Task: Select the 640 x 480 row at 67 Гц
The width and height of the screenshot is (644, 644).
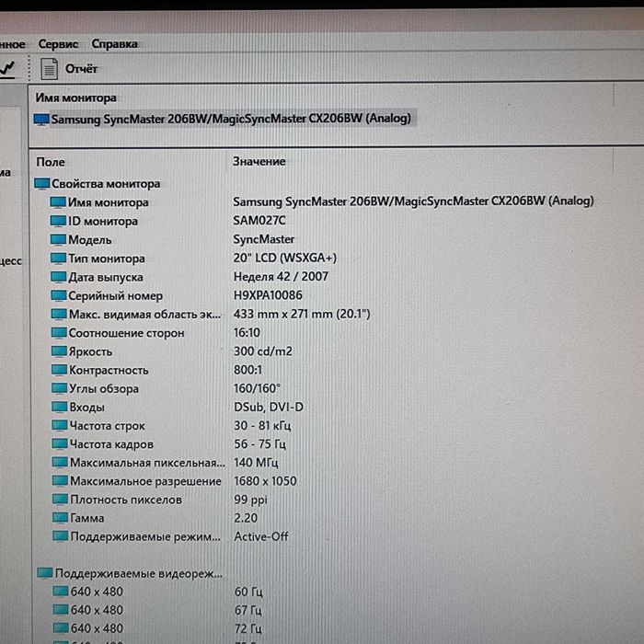Action: tap(157, 610)
